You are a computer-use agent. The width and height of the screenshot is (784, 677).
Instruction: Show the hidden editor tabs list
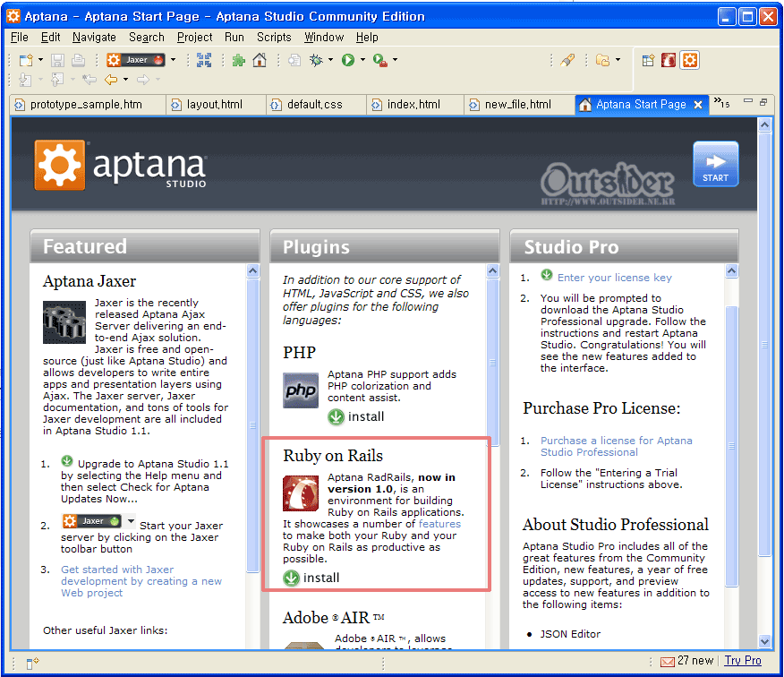pyautogui.click(x=722, y=103)
